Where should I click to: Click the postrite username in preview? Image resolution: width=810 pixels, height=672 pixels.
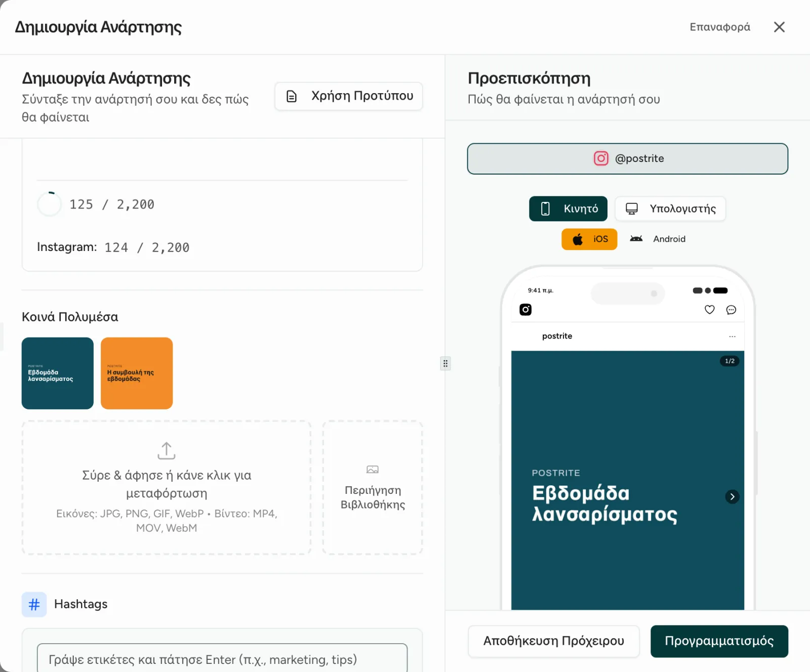point(557,336)
